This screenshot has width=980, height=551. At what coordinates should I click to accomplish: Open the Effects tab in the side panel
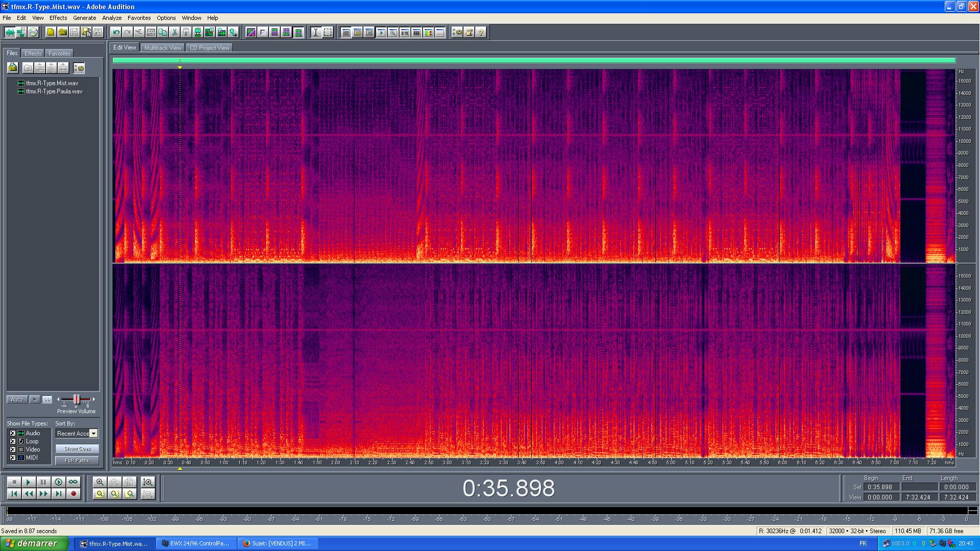[33, 54]
